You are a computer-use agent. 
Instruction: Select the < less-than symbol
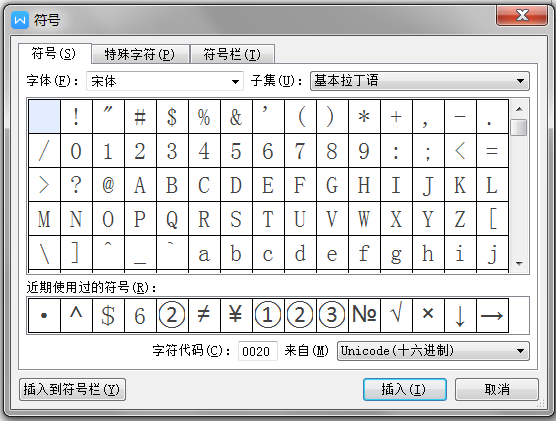(x=460, y=151)
